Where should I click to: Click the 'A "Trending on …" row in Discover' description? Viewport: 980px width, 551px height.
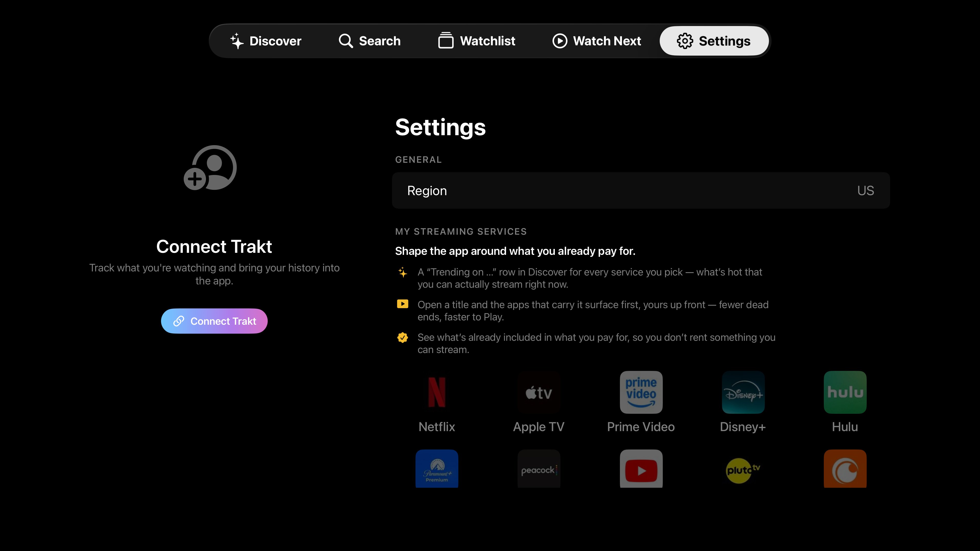click(590, 278)
